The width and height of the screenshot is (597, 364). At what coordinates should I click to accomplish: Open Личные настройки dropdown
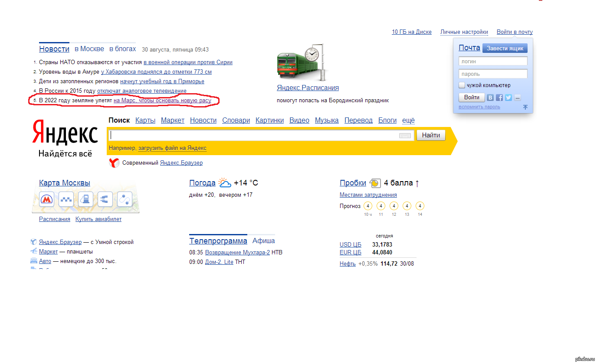[464, 32]
